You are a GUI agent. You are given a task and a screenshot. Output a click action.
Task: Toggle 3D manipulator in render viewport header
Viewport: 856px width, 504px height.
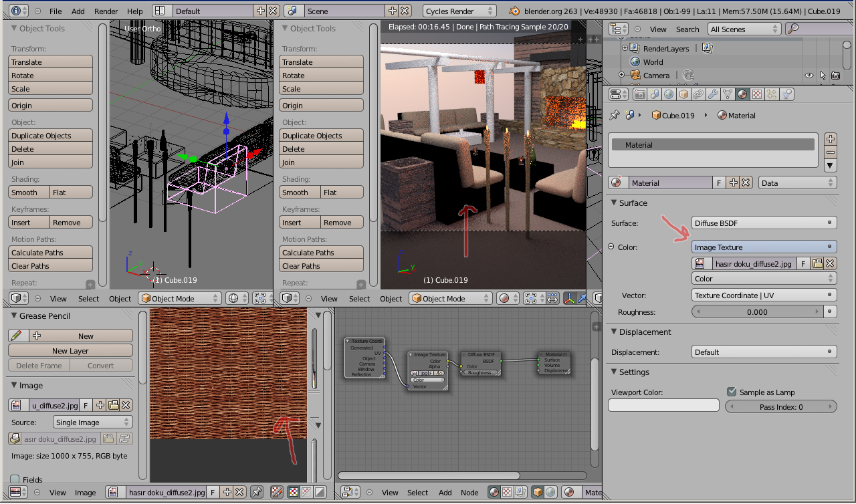(569, 298)
